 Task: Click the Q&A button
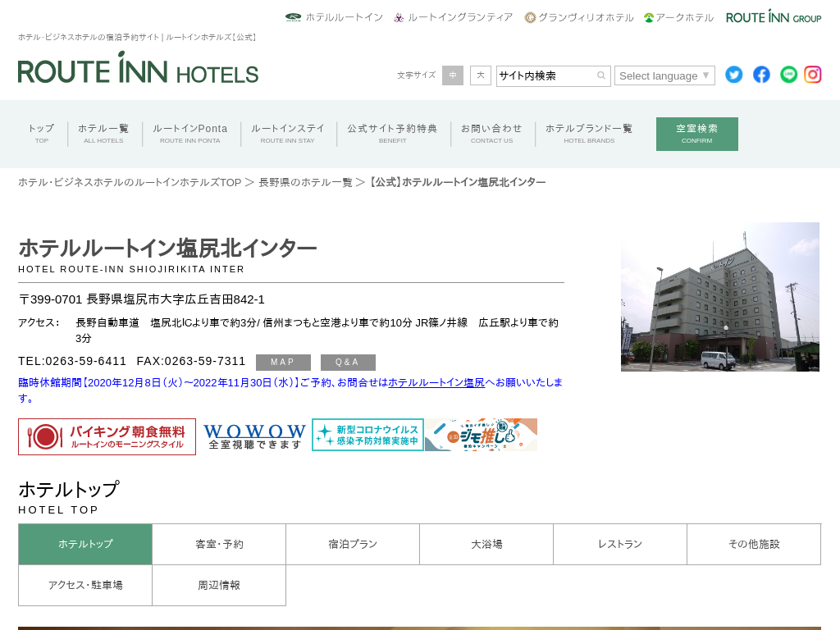(x=348, y=362)
